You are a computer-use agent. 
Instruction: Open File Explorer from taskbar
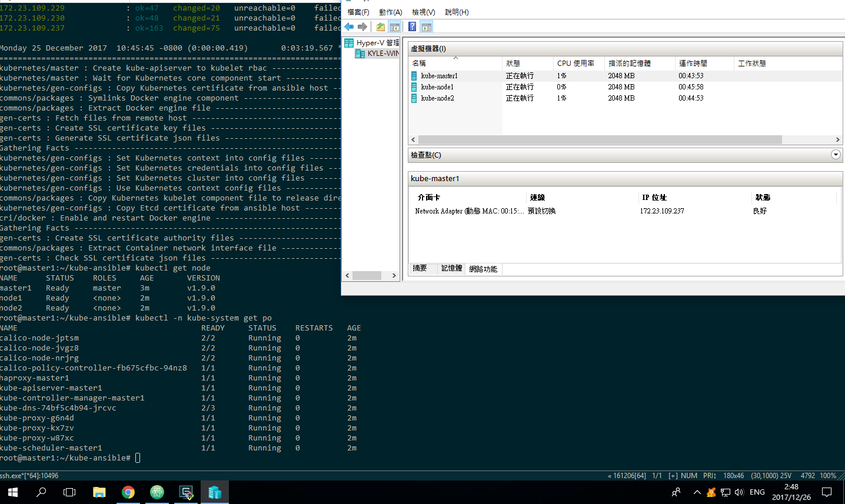point(99,492)
